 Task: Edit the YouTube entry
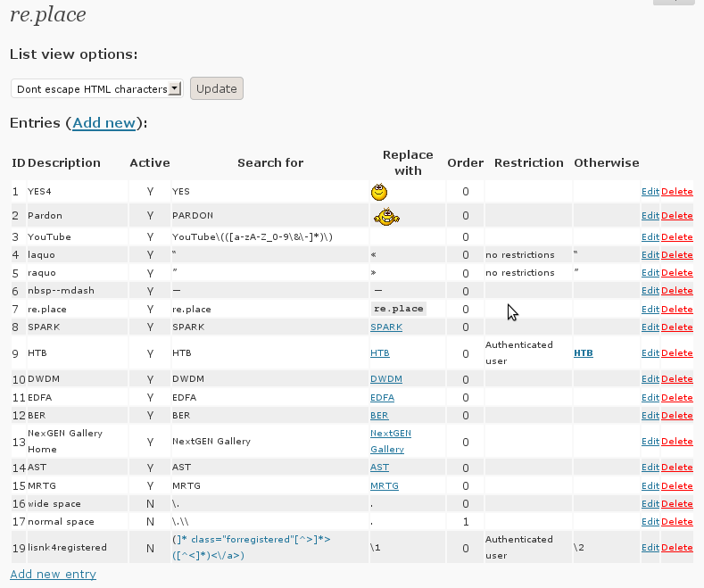(x=650, y=237)
